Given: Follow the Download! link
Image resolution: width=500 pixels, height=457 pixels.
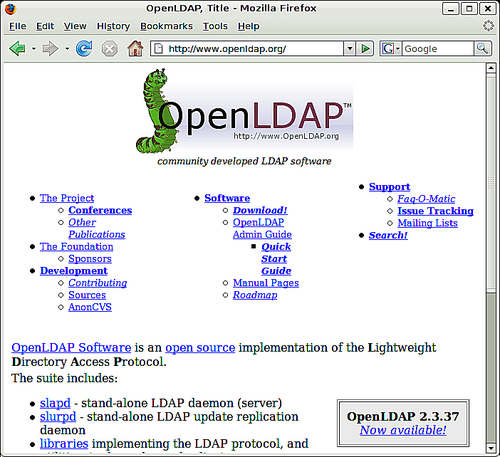Looking at the screenshot, I should point(260,210).
